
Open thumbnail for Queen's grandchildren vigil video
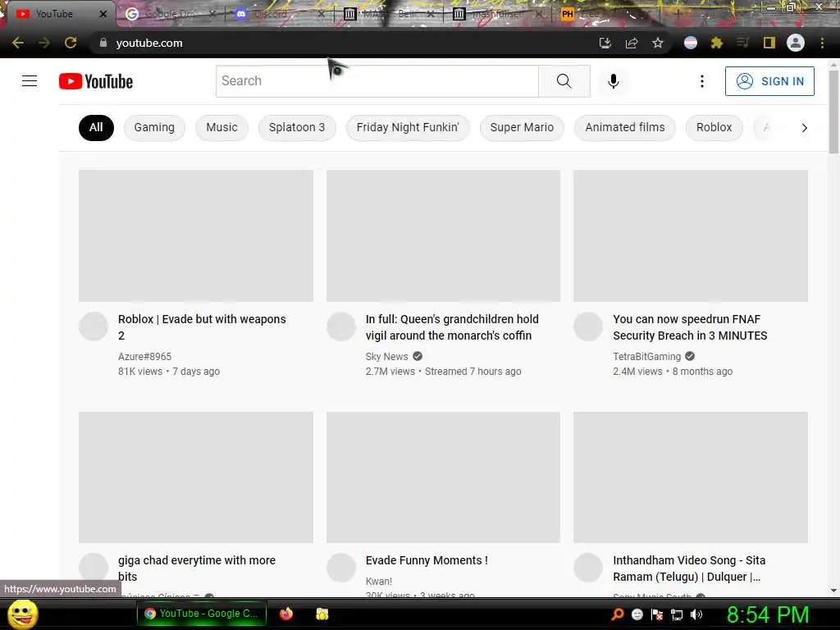(443, 235)
